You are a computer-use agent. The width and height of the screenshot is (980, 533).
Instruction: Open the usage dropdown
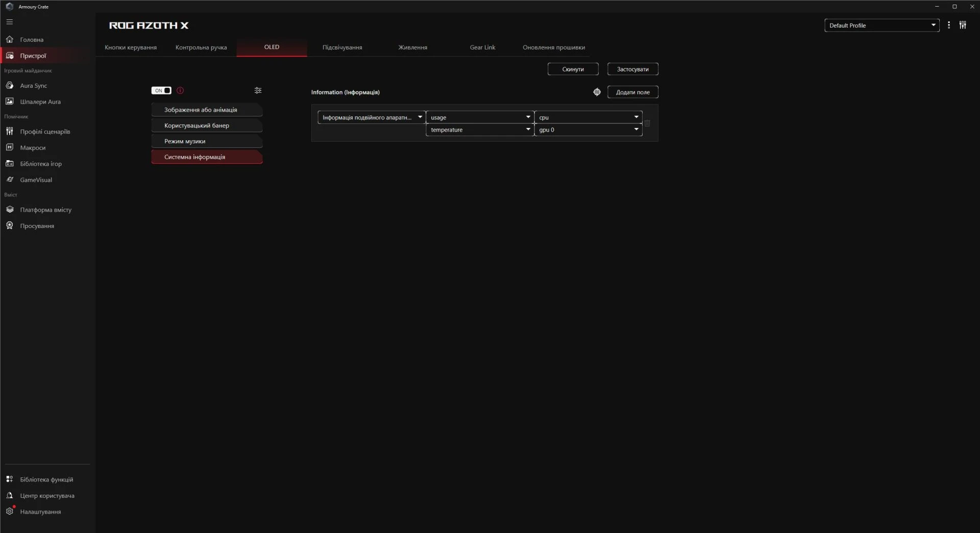[x=480, y=117]
